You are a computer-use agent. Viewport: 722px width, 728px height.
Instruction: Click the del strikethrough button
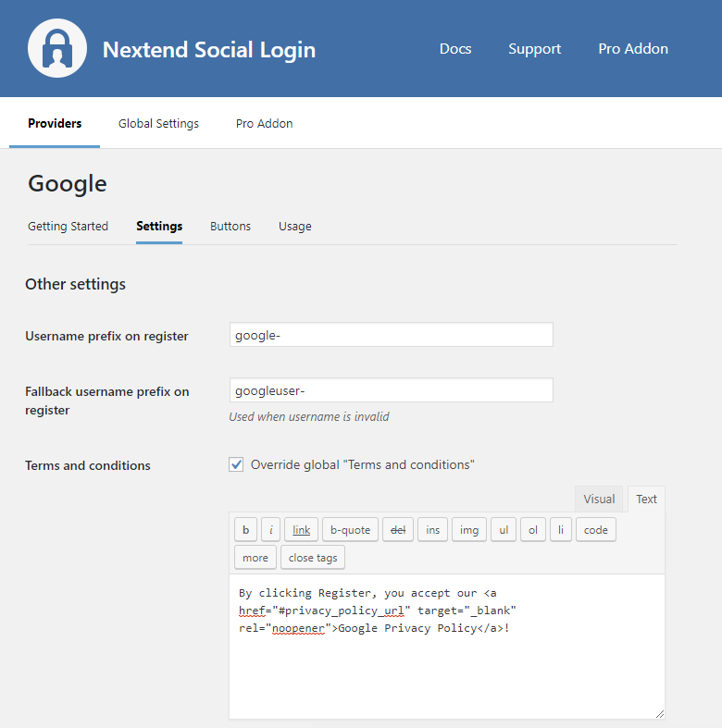tap(398, 529)
